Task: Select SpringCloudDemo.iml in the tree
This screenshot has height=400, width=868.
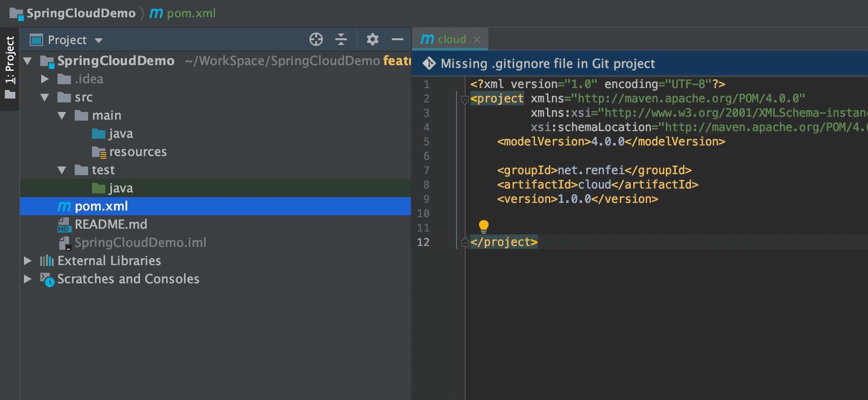Action: point(216,243)
